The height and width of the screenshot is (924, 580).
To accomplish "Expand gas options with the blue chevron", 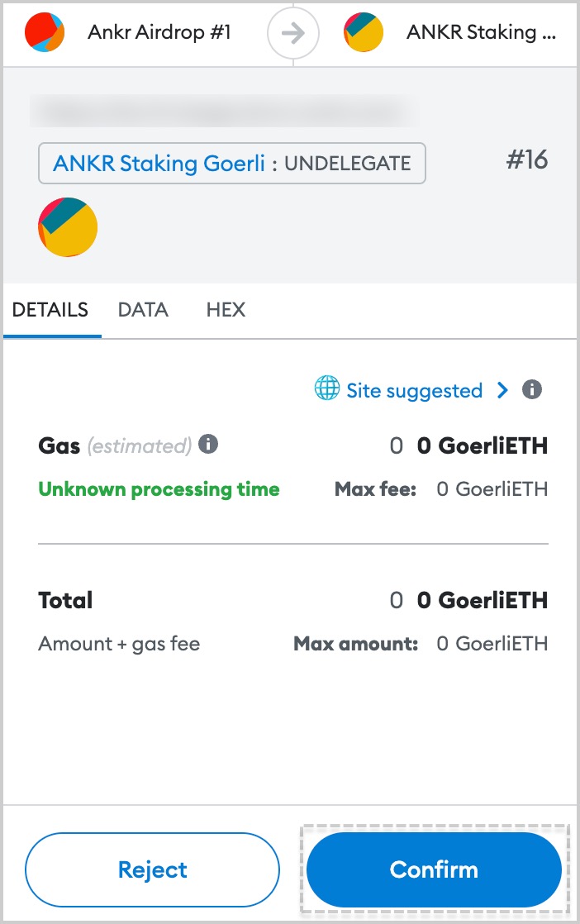I will coord(502,389).
